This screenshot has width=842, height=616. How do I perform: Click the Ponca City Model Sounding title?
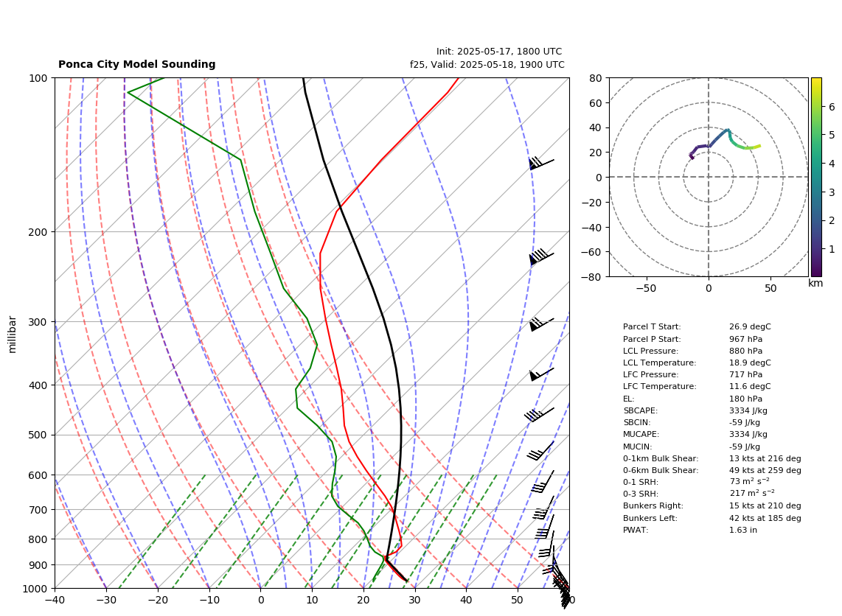click(137, 64)
